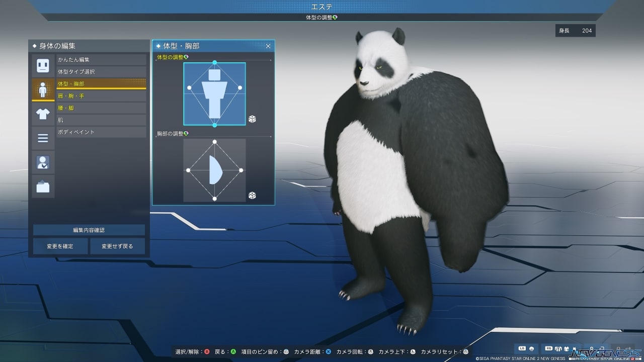Image resolution: width=644 pixels, height=362 pixels.
Task: Choose 肩・腕・手 from body list
Action: click(x=101, y=96)
